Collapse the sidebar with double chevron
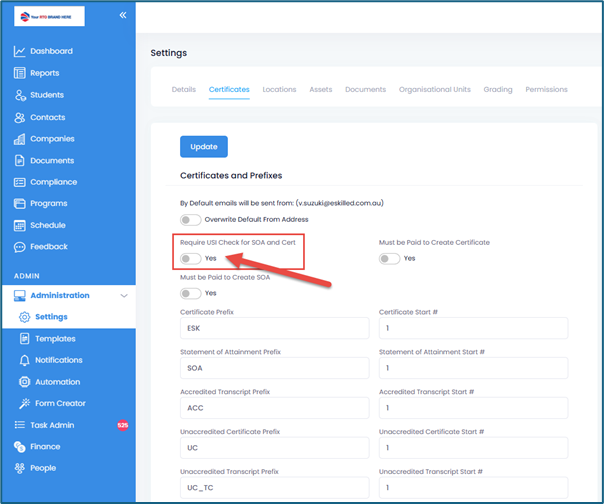This screenshot has height=504, width=604. pyautogui.click(x=123, y=15)
